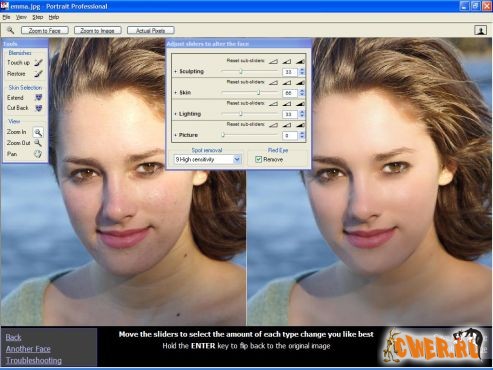The width and height of the screenshot is (493, 370).
Task: Toggle the Red Eye Remove checkbox
Action: click(x=258, y=159)
